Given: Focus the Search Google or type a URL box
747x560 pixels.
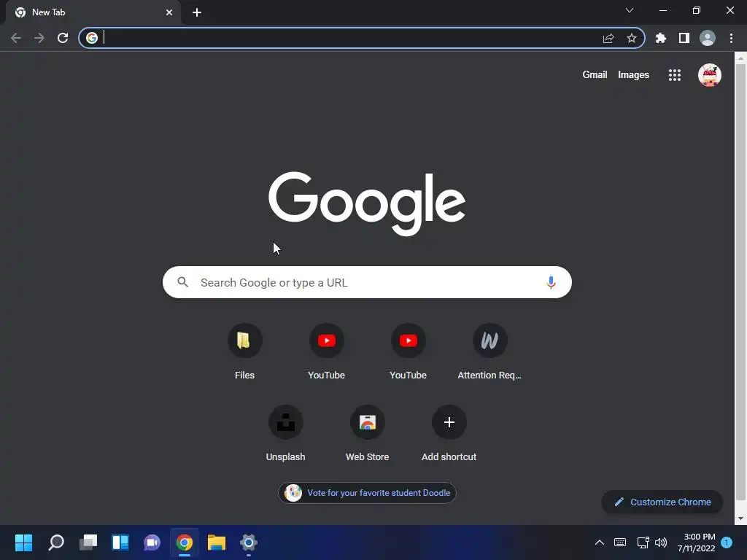Looking at the screenshot, I should tap(367, 282).
